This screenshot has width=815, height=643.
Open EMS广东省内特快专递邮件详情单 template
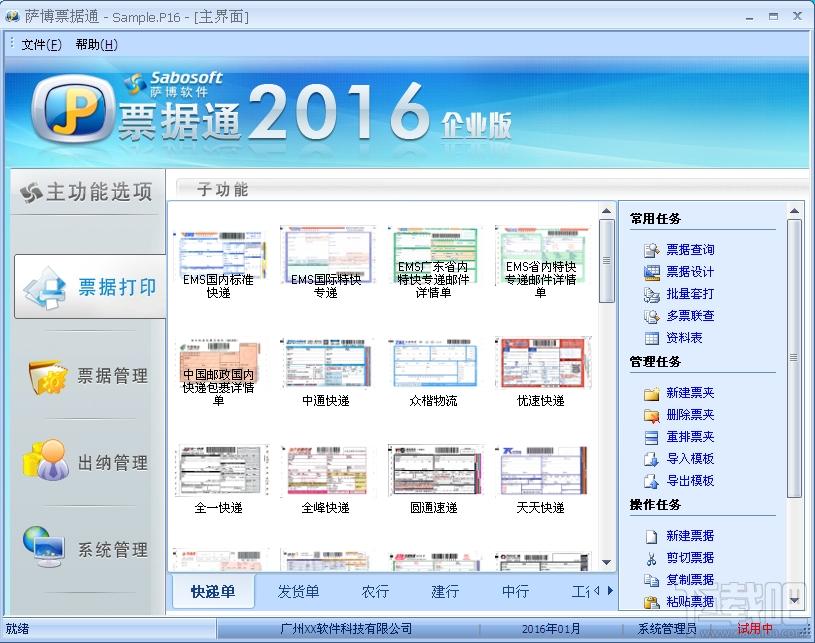coord(433,255)
